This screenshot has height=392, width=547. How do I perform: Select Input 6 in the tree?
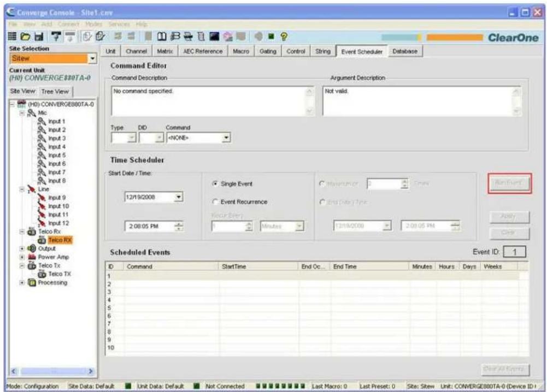[x=57, y=164]
